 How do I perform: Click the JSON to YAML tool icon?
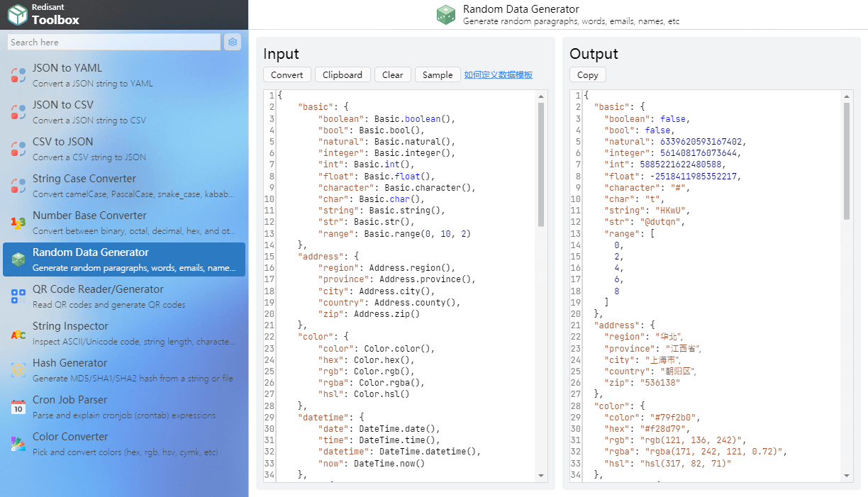[x=18, y=75]
